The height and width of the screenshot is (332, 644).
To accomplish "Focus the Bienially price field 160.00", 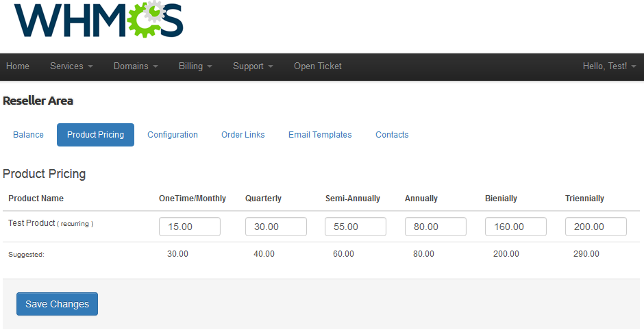I will (516, 227).
